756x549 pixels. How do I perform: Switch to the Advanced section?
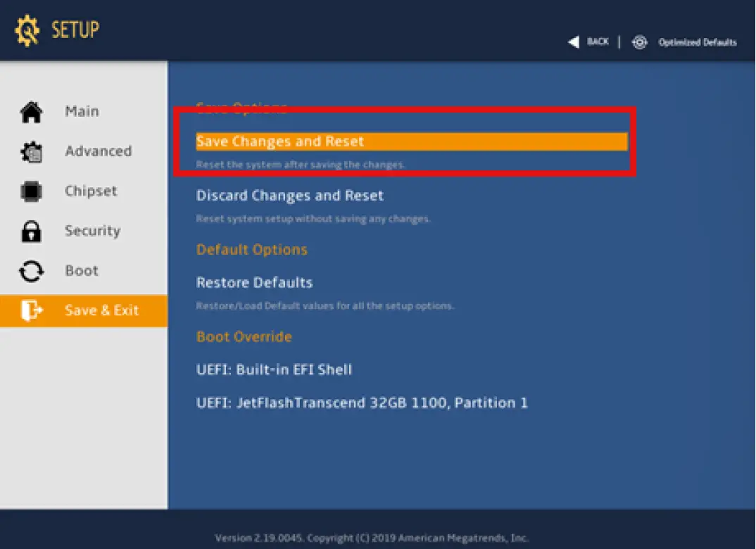click(x=98, y=151)
